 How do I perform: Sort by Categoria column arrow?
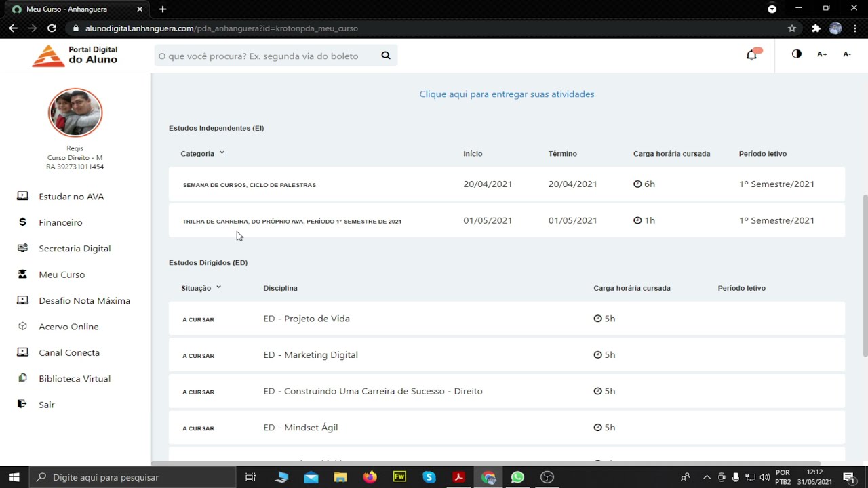(222, 153)
